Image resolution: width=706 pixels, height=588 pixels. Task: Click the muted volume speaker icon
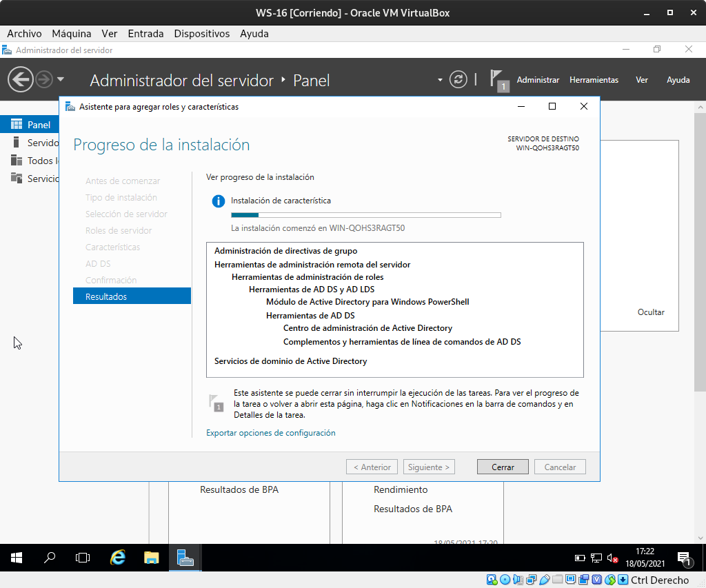coord(612,558)
